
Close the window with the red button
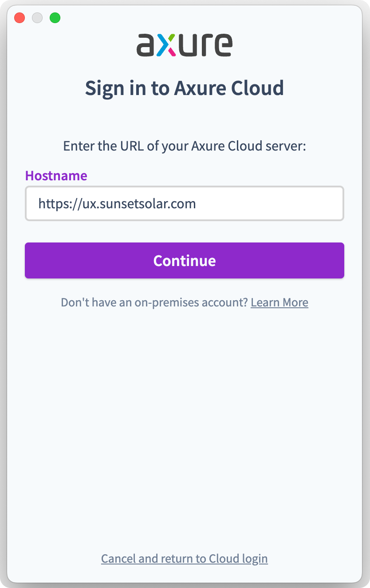[x=20, y=18]
